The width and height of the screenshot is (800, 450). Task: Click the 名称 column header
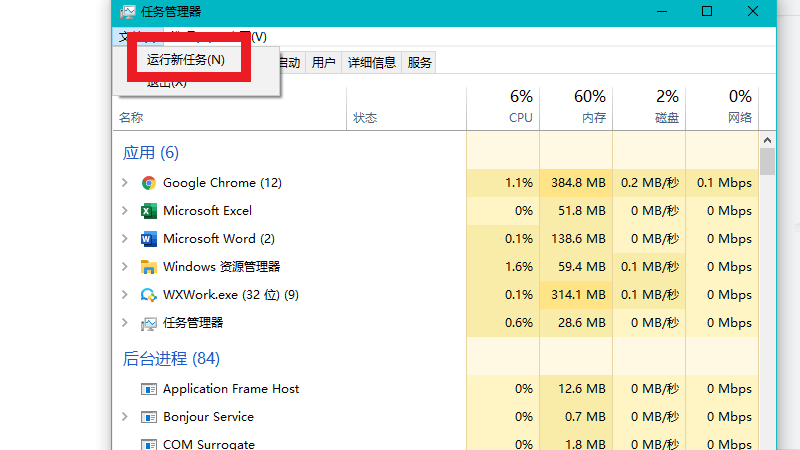131,118
